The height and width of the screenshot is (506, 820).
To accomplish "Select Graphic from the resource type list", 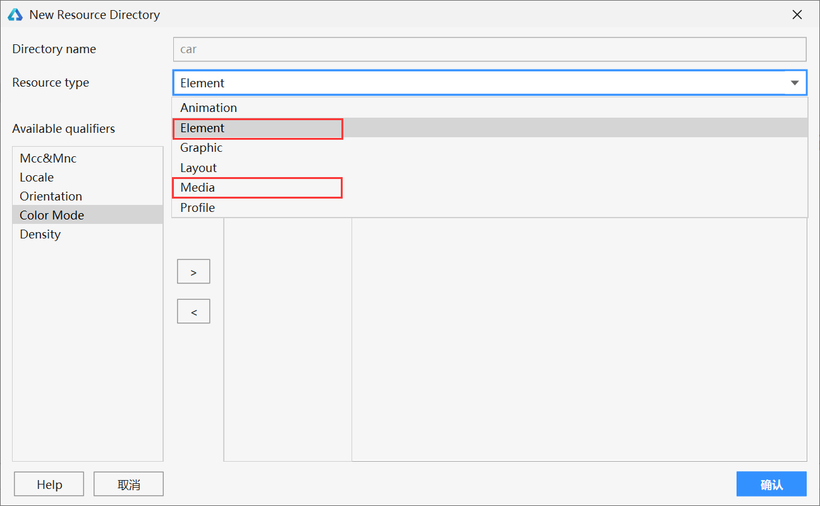I will click(489, 148).
